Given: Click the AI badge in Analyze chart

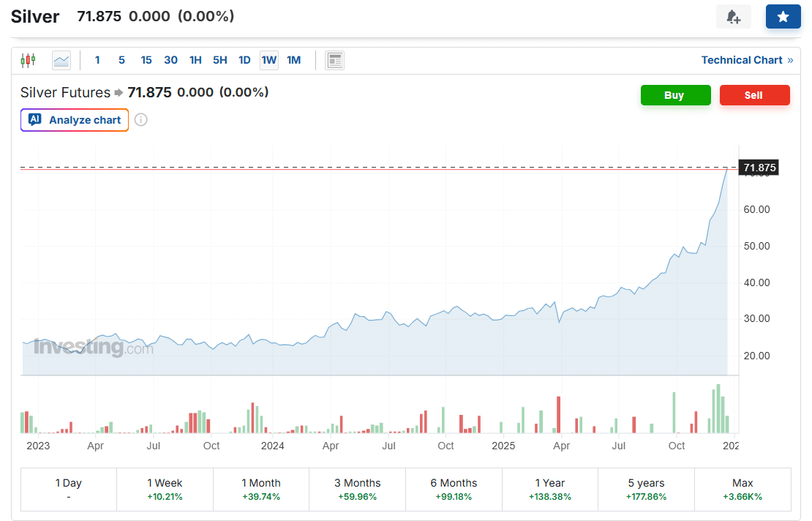Looking at the screenshot, I should click(35, 119).
